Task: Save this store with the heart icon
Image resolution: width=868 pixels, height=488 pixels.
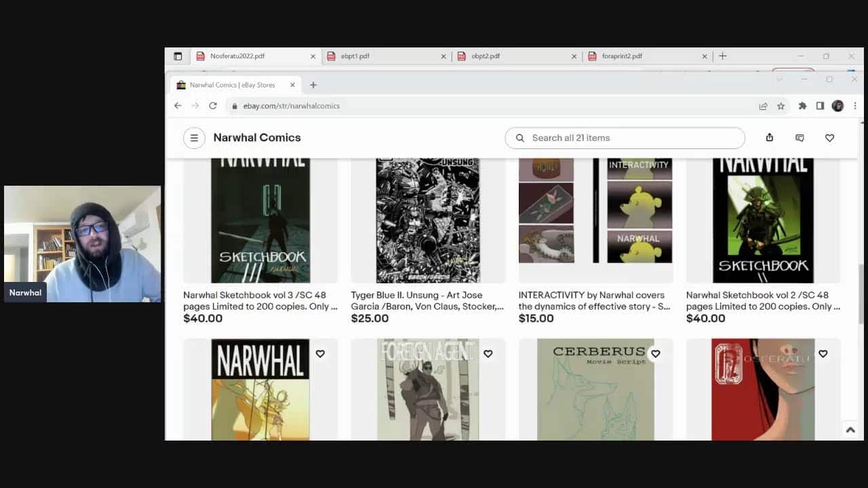Action: coord(829,138)
